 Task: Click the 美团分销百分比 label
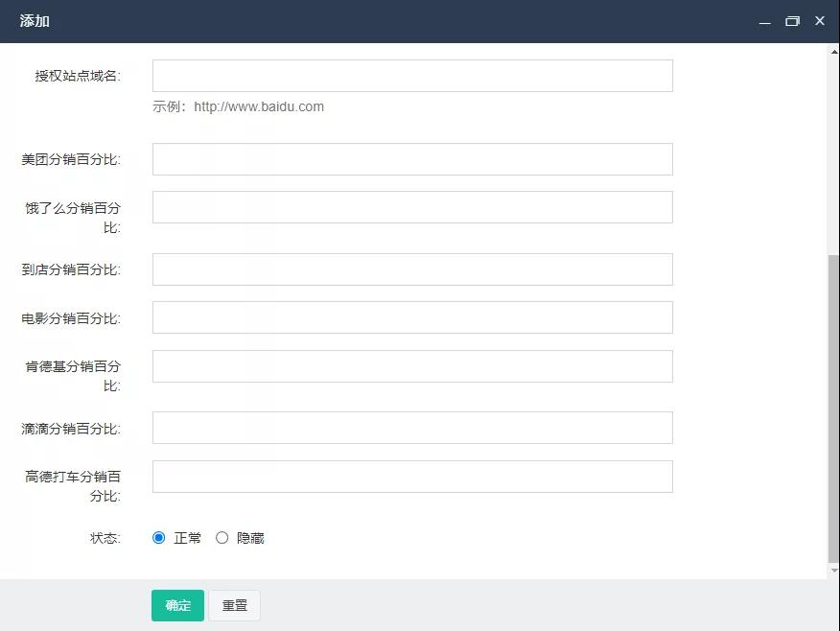pos(71,159)
